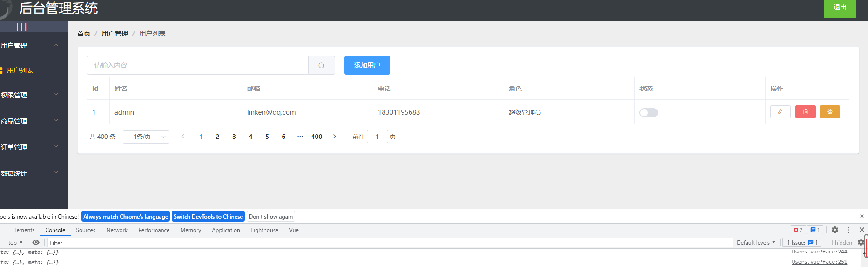The image size is (868, 267).
Task: Focus the 请输入内容 search input
Action: [198, 65]
